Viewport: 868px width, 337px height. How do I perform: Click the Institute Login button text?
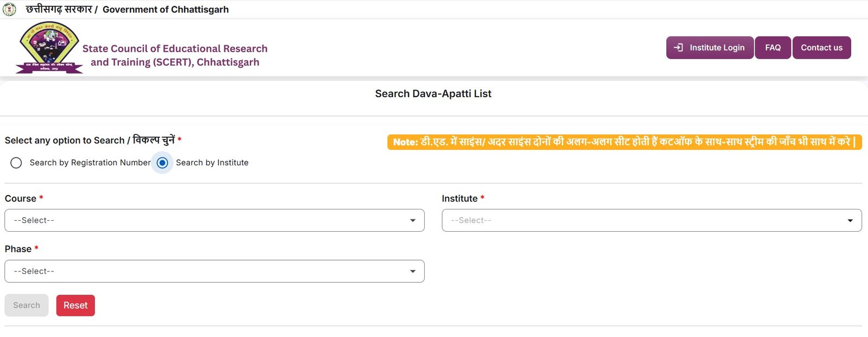717,48
